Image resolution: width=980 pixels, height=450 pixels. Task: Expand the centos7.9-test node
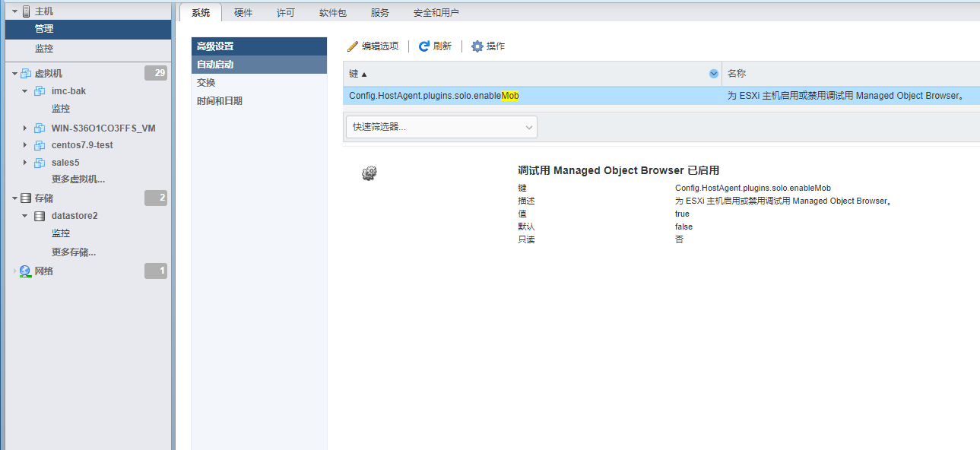[25, 145]
